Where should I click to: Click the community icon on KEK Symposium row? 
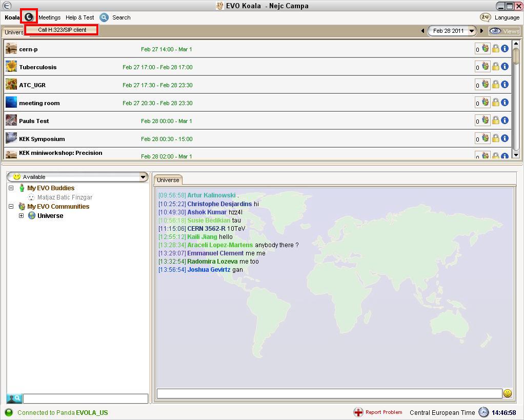pos(486,138)
